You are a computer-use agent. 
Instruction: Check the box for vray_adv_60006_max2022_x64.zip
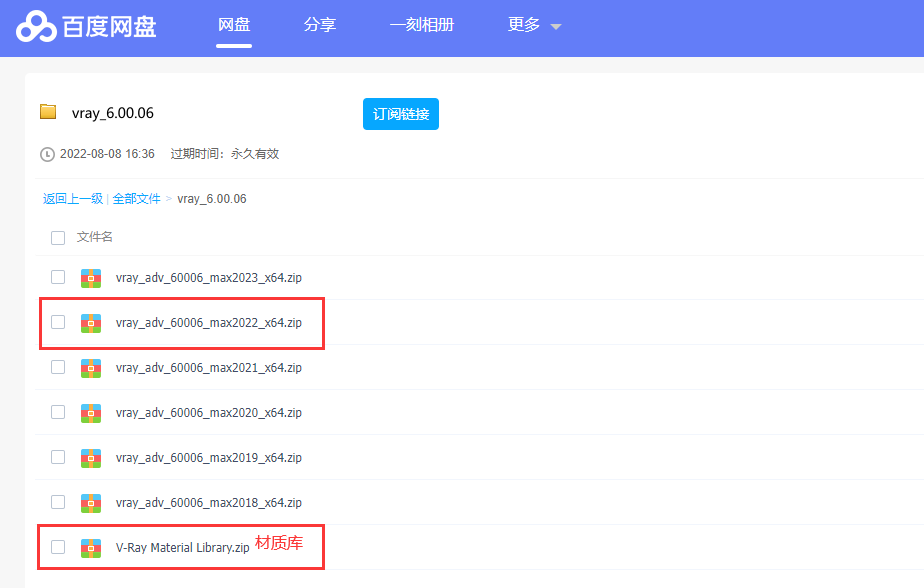(x=58, y=322)
